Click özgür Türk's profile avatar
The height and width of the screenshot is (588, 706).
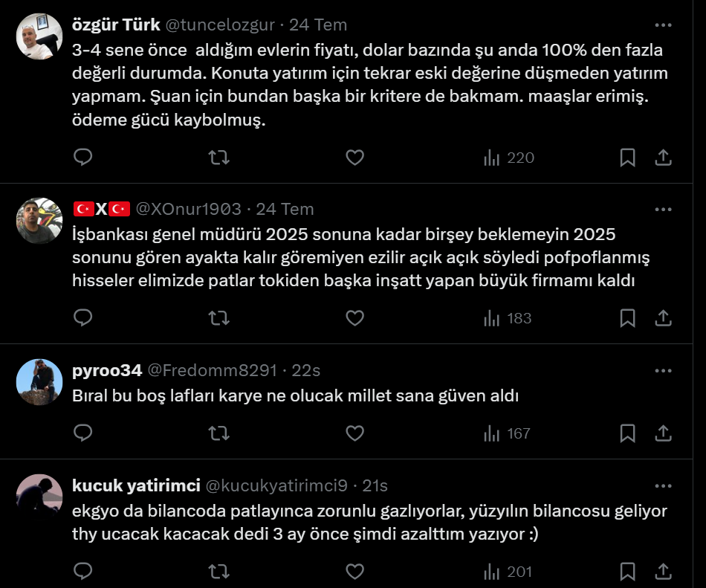(x=39, y=36)
